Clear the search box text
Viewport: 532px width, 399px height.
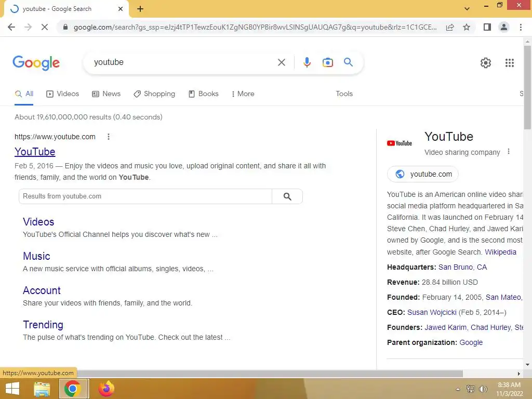pos(281,62)
